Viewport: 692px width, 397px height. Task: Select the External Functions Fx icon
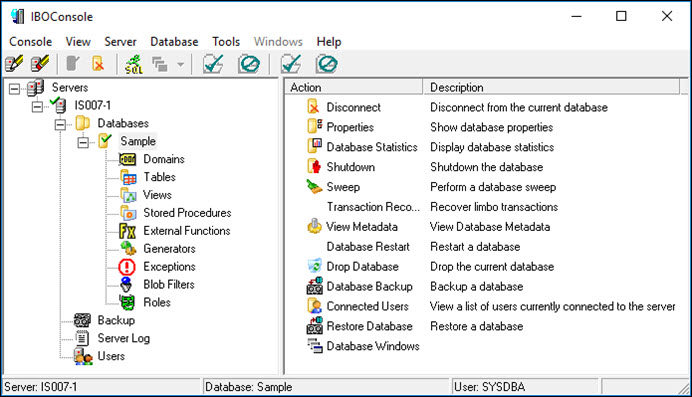tap(128, 231)
